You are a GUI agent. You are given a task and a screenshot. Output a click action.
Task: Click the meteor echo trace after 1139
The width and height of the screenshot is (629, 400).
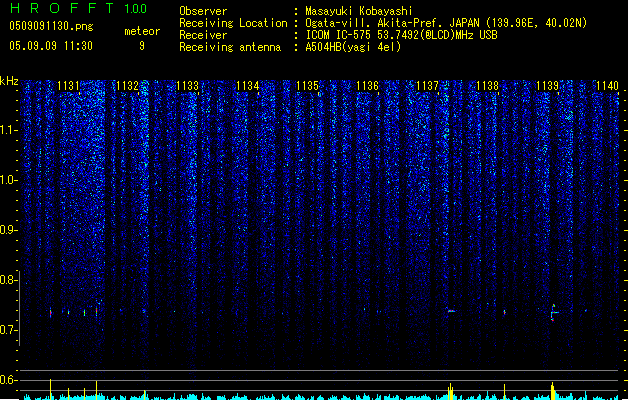coord(554,313)
